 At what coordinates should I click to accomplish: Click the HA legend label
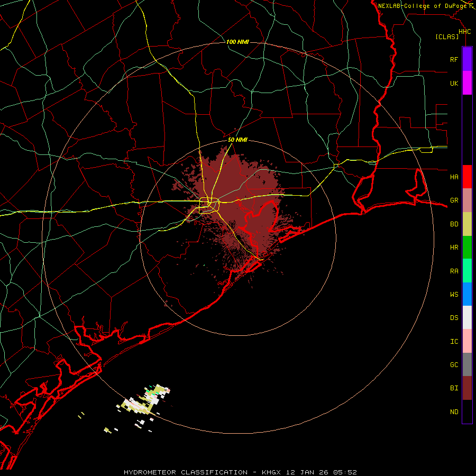tap(454, 177)
